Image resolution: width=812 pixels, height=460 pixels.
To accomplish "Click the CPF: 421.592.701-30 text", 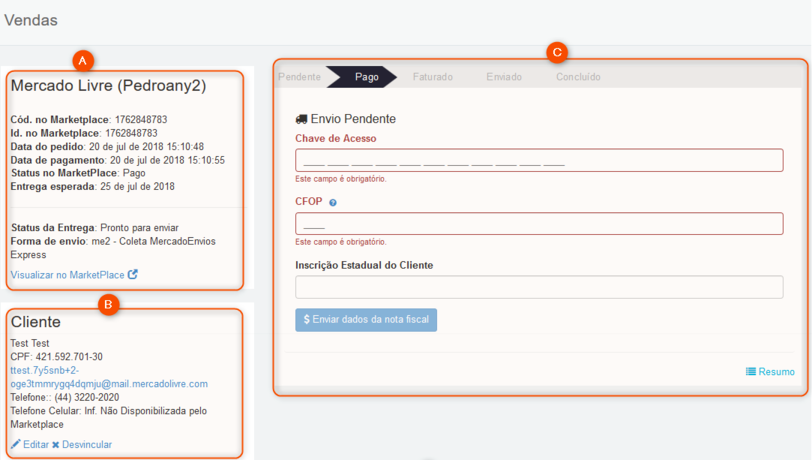I will [x=56, y=357].
